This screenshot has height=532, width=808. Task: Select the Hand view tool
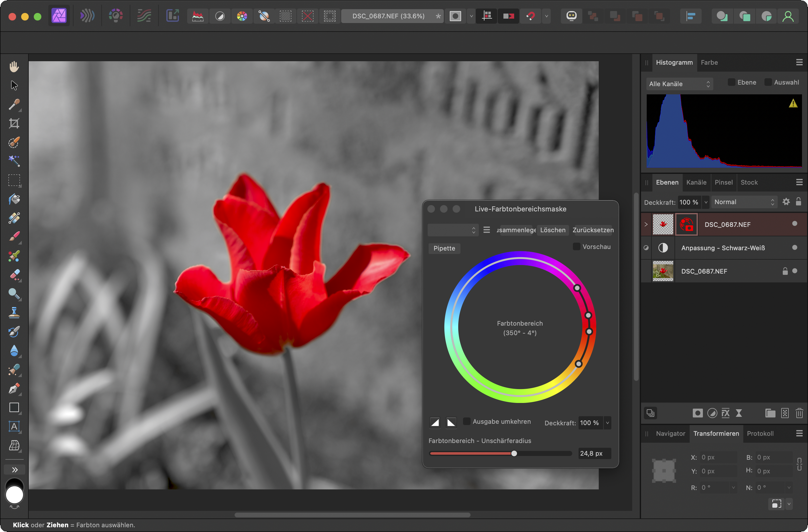tap(14, 67)
